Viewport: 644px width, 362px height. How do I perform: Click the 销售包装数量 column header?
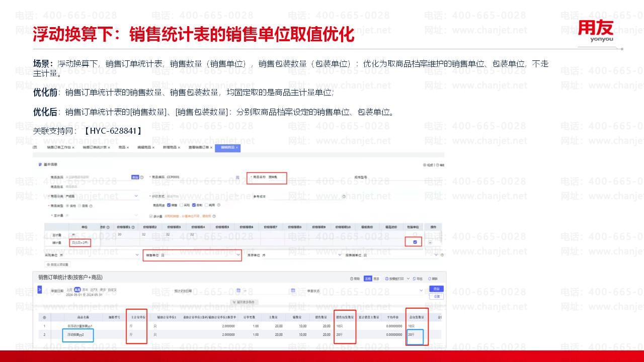point(345,317)
